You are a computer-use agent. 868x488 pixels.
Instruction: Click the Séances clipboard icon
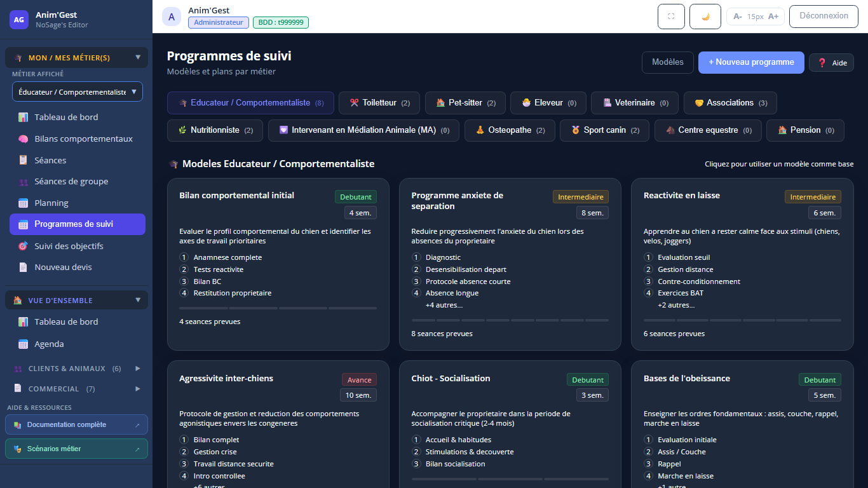(x=23, y=160)
